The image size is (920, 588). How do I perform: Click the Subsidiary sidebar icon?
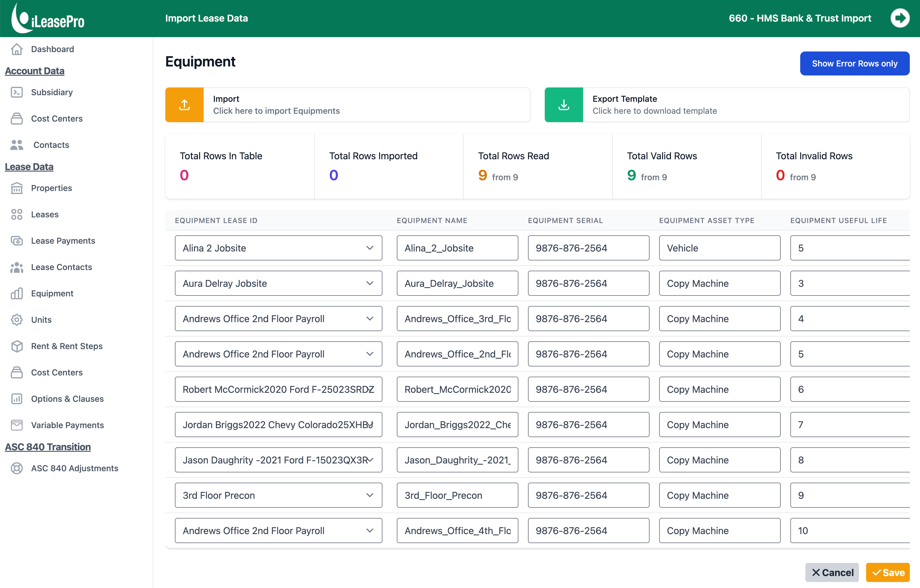pyautogui.click(x=17, y=92)
